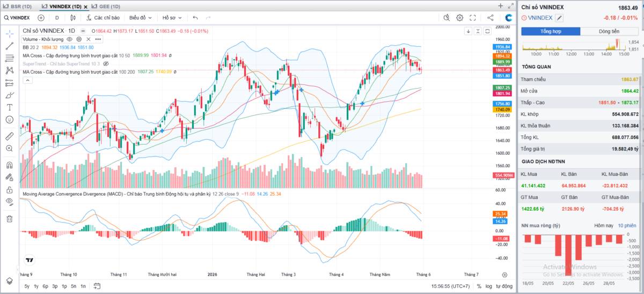Image resolution: width=644 pixels, height=294 pixels.
Task: Click the redo arrow
Action: tap(209, 17)
